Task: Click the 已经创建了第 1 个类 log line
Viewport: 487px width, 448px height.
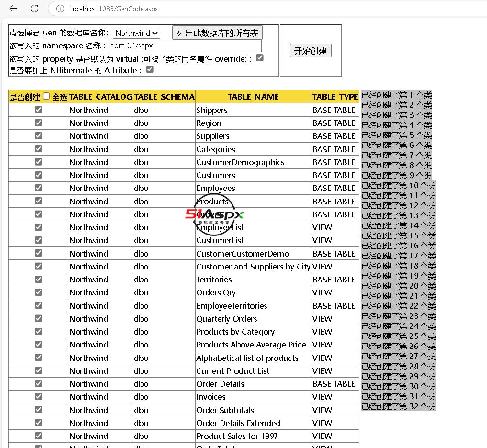Action: pos(397,95)
